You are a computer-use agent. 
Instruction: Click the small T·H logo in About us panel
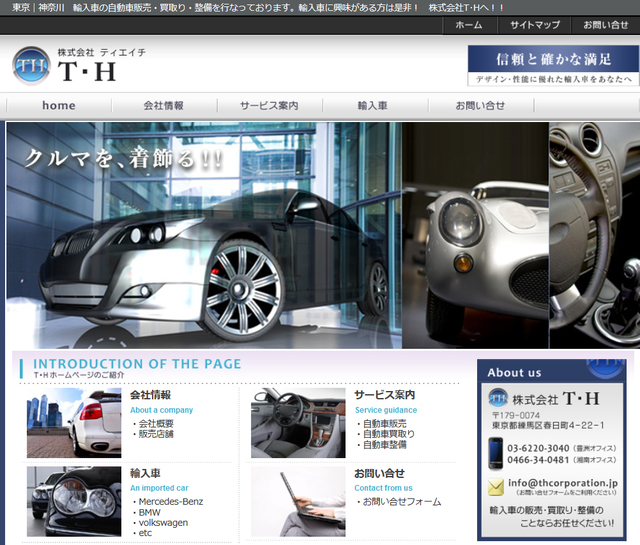click(x=497, y=397)
